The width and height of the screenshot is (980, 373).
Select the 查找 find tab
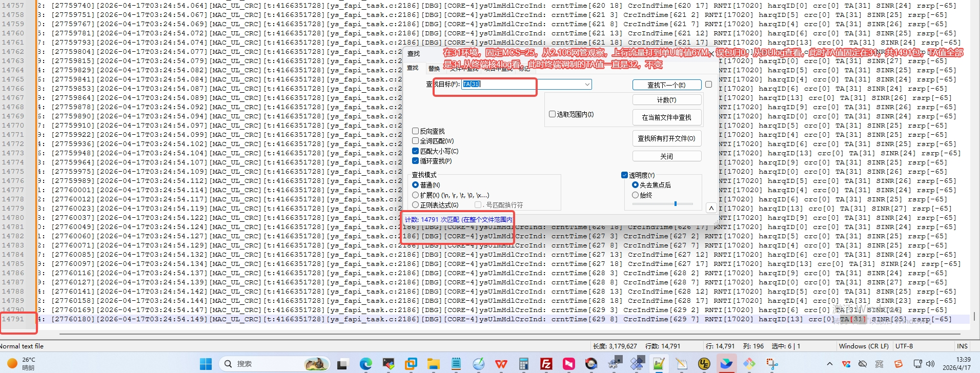(x=413, y=68)
